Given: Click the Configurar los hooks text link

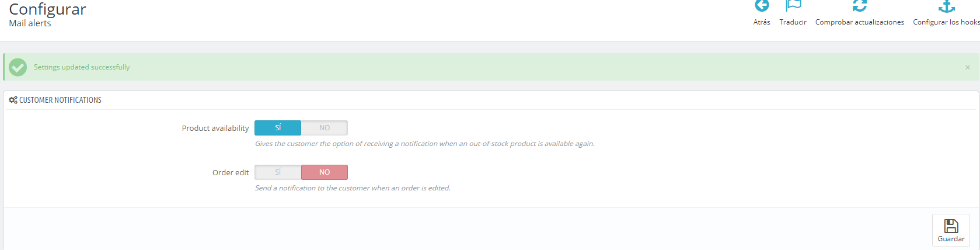Looking at the screenshot, I should 946,22.
